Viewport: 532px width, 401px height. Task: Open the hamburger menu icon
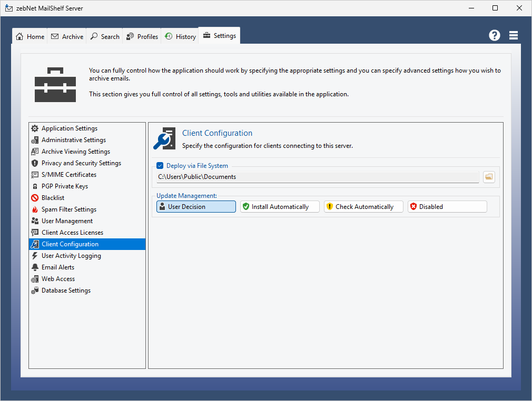tap(514, 35)
